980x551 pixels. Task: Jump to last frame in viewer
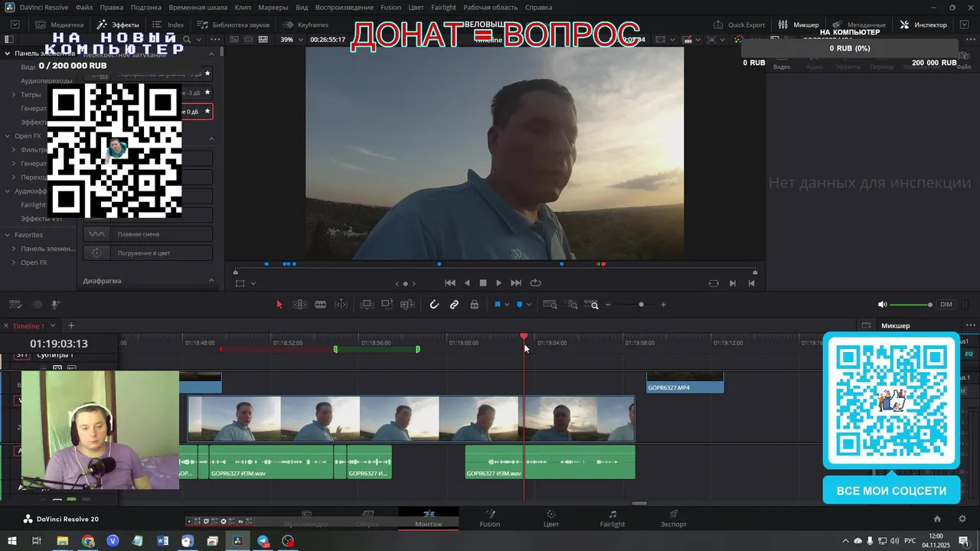[x=516, y=283]
